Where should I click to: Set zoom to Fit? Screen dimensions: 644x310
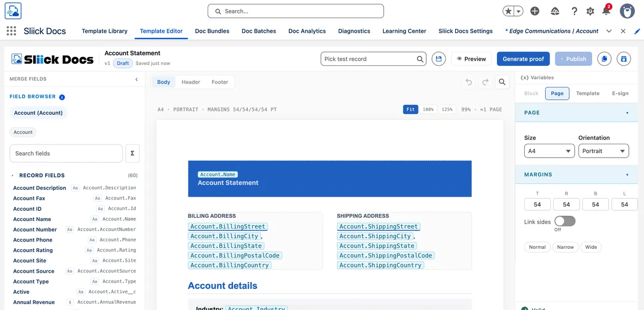[411, 109]
